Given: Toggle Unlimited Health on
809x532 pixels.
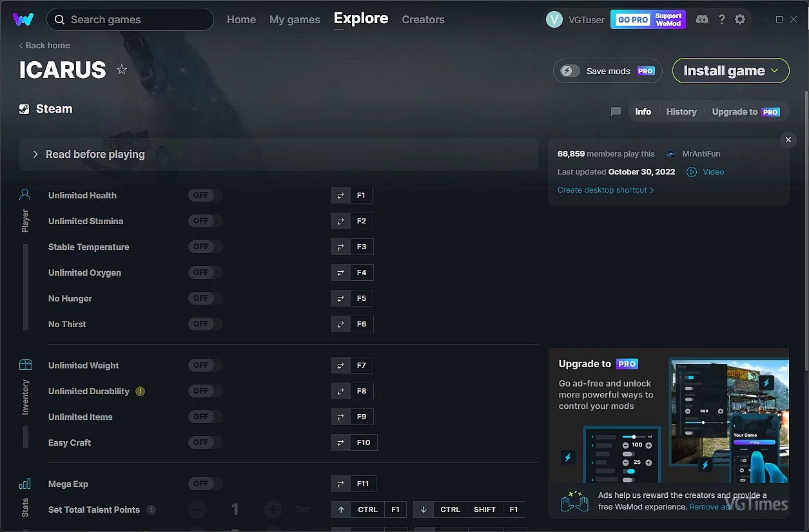Looking at the screenshot, I should coord(205,195).
